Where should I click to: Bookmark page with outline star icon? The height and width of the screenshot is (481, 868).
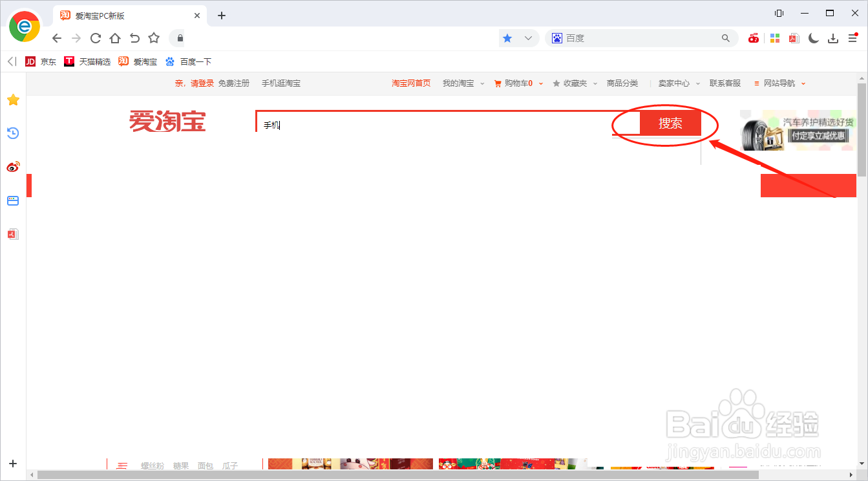point(154,38)
